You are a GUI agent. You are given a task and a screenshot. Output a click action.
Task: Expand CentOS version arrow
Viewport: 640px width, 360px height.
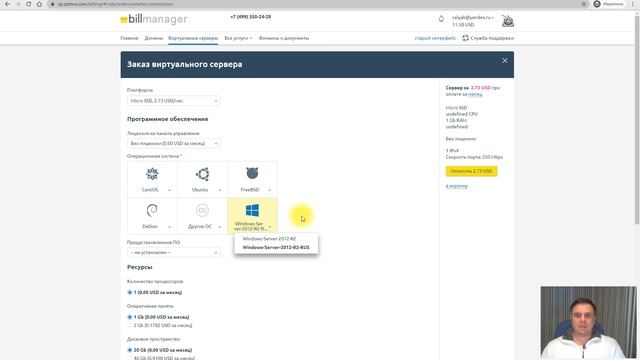coord(169,190)
